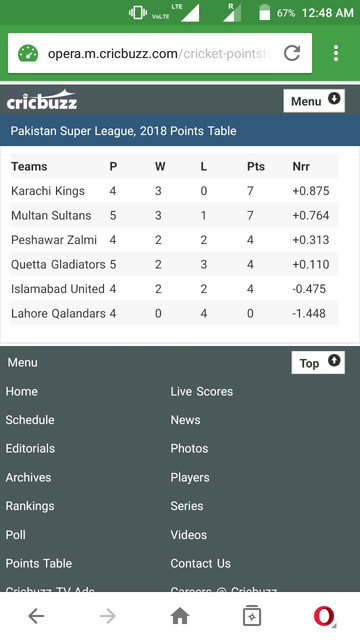The width and height of the screenshot is (360, 640).
Task: Open the Players footer link
Action: click(190, 478)
